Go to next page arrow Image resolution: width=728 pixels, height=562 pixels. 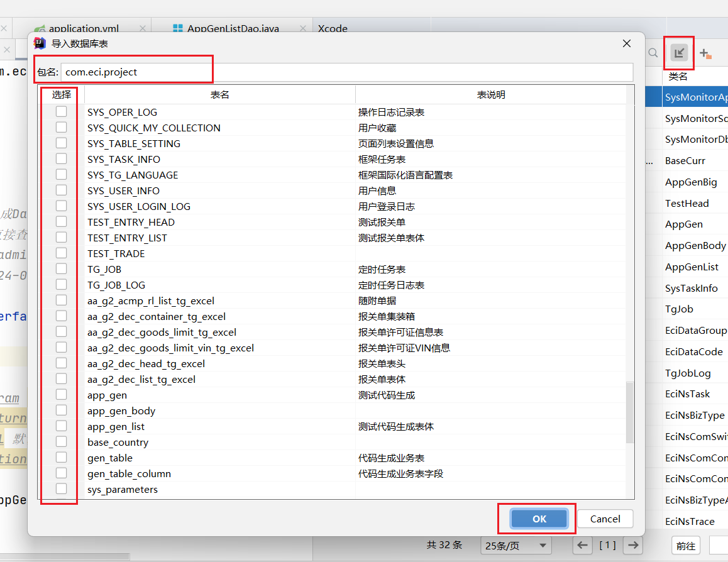point(633,545)
